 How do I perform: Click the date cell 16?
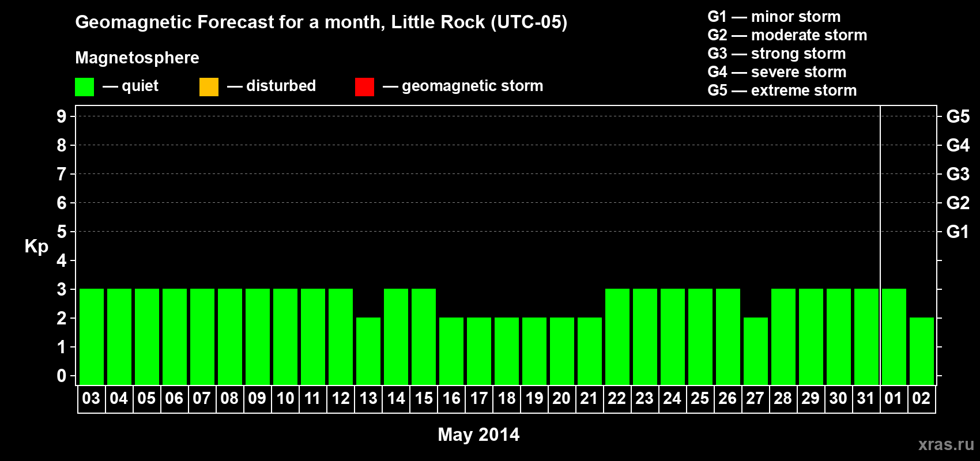coord(451,399)
